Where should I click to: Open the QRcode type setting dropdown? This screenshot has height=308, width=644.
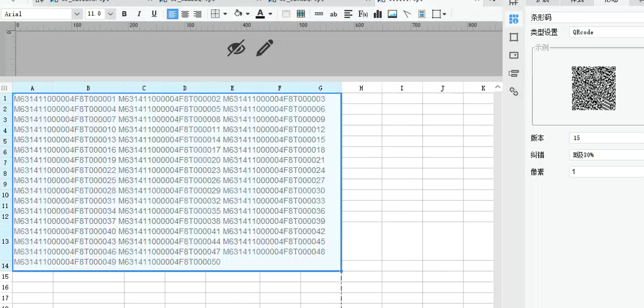(x=606, y=32)
